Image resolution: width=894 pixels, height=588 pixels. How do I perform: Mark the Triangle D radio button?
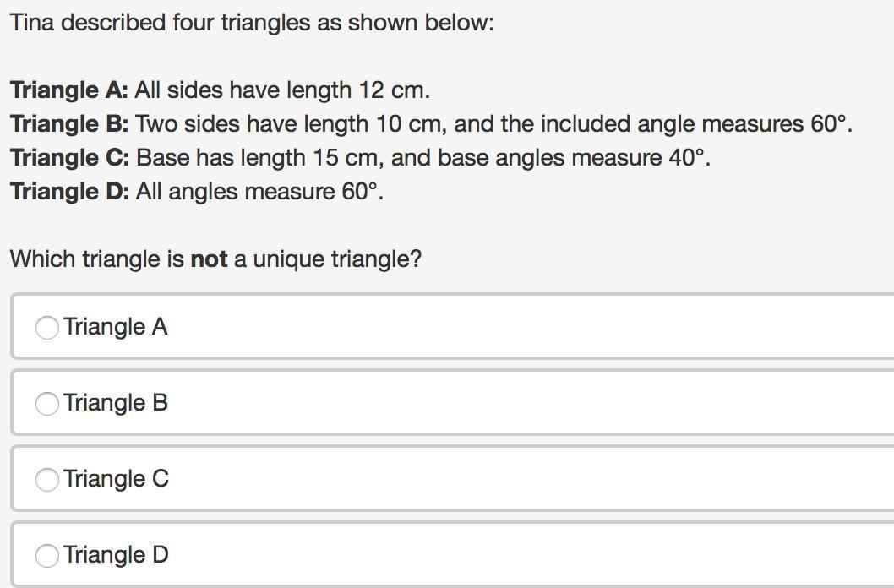click(47, 555)
